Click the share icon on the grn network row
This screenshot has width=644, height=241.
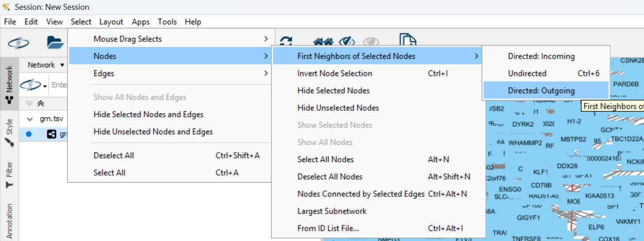click(52, 134)
